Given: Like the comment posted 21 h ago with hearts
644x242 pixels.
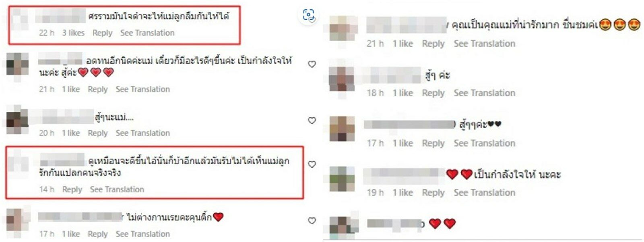Looking at the screenshot, I should coord(312,64).
